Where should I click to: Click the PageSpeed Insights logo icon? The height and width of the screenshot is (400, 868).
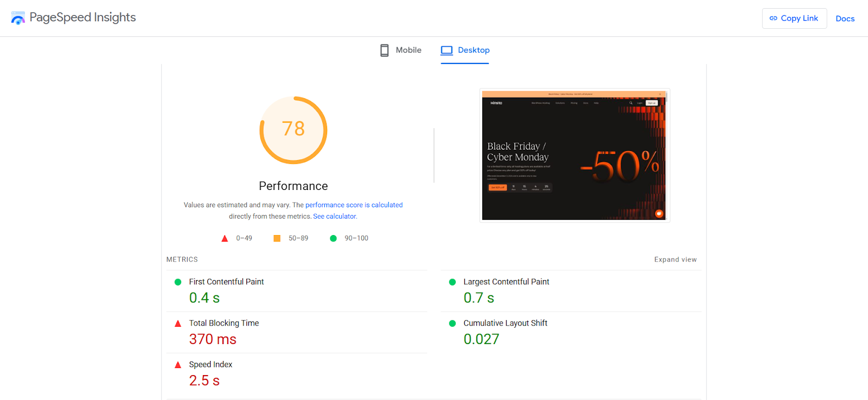click(x=18, y=18)
